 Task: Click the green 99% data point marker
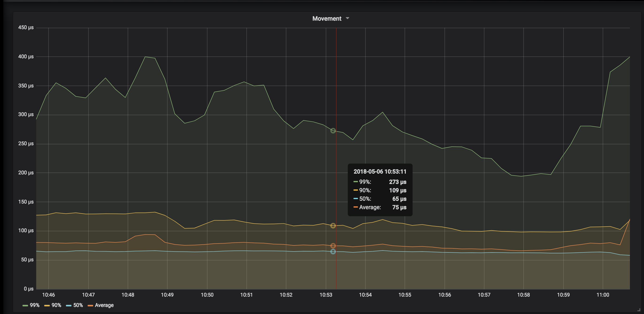pos(333,130)
